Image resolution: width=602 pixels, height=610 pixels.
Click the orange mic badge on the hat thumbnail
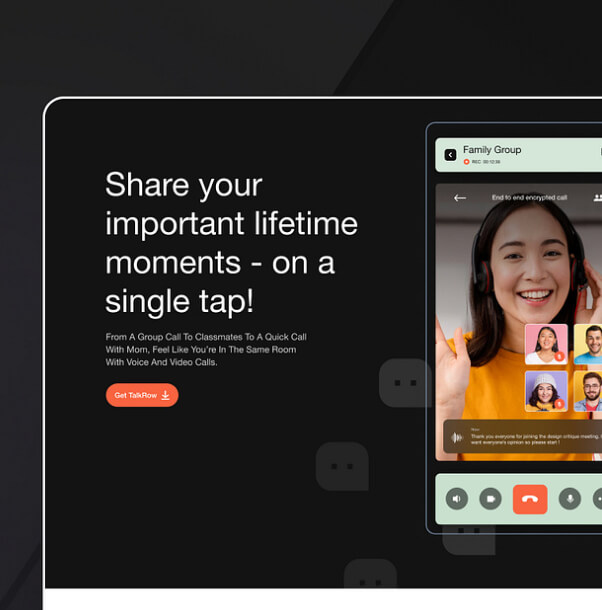[559, 404]
